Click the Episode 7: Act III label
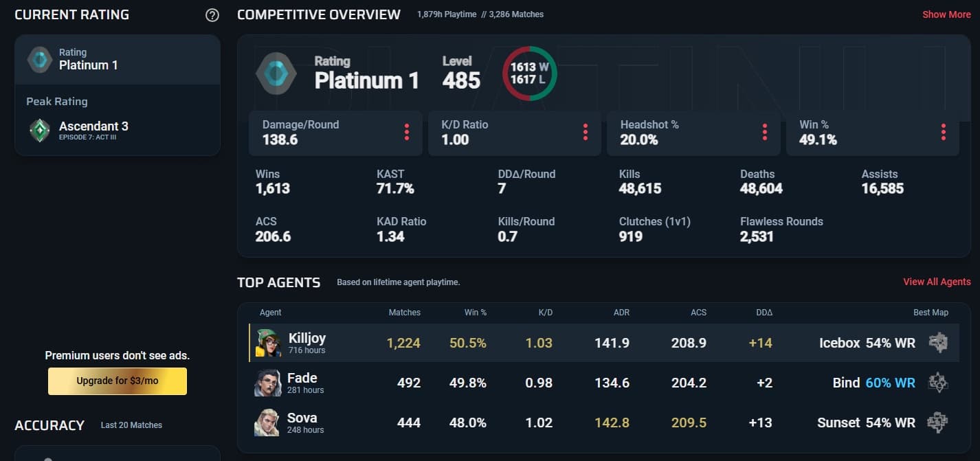 pyautogui.click(x=87, y=137)
